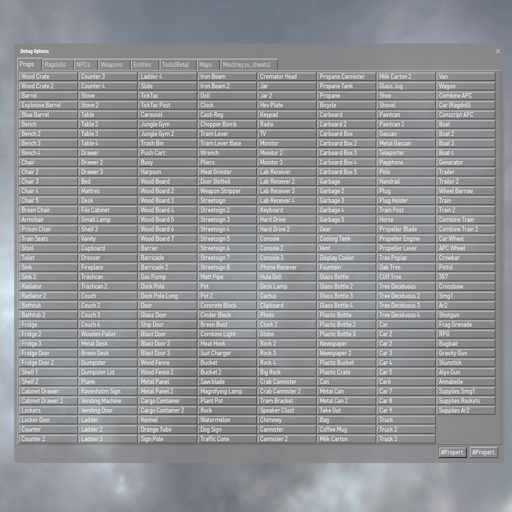Click the Supplies Rockets button
Viewport: 512px width, 512px height.
(466, 401)
